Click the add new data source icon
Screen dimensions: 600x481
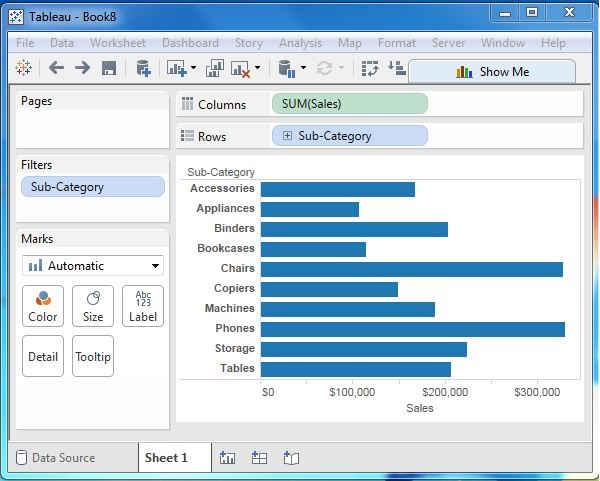pyautogui.click(x=143, y=68)
